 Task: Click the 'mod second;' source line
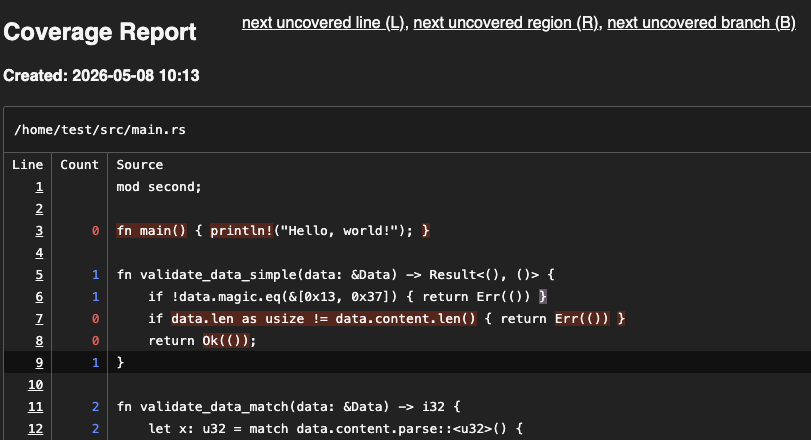[x=159, y=187]
